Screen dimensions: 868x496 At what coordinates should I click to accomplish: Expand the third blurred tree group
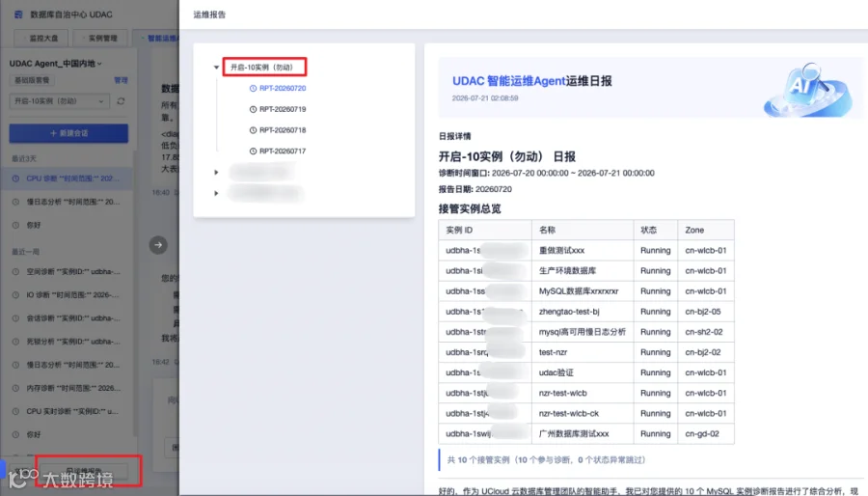[216, 193]
